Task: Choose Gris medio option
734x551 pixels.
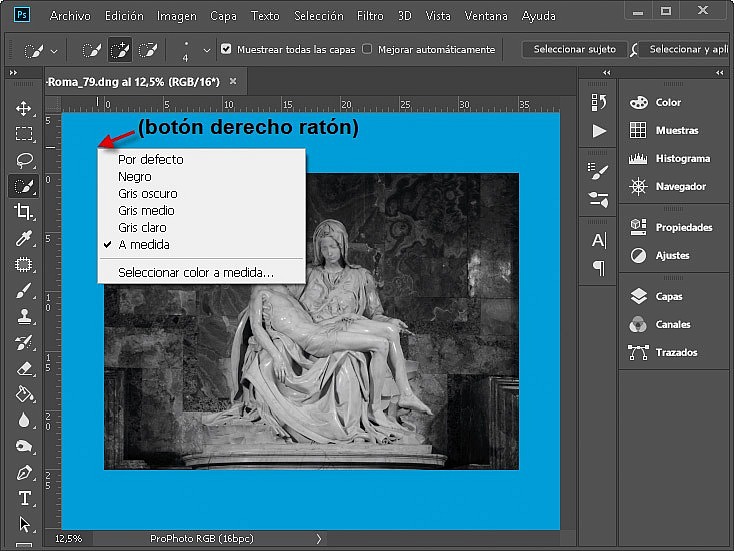Action: click(x=201, y=210)
